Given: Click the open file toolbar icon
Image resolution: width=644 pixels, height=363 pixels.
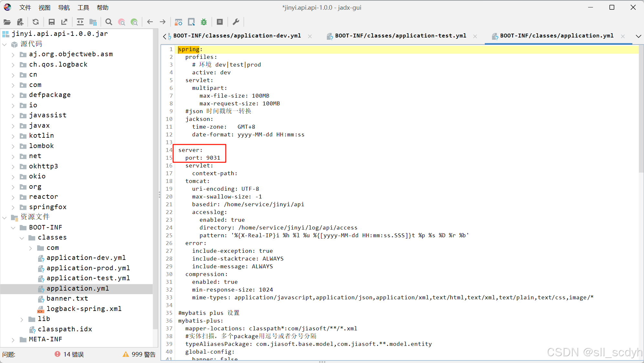Looking at the screenshot, I should click(7, 22).
